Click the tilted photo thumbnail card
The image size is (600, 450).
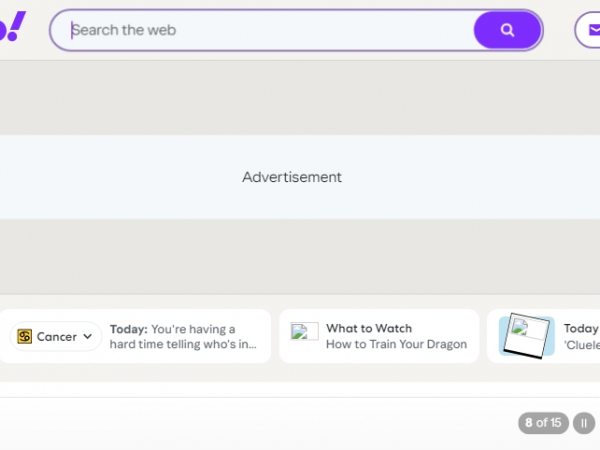(x=527, y=336)
